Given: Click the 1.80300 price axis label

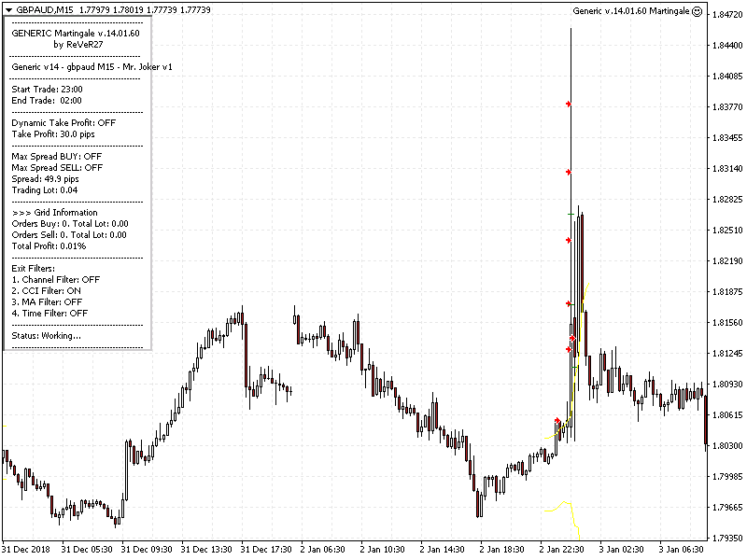Looking at the screenshot, I should coord(727,446).
